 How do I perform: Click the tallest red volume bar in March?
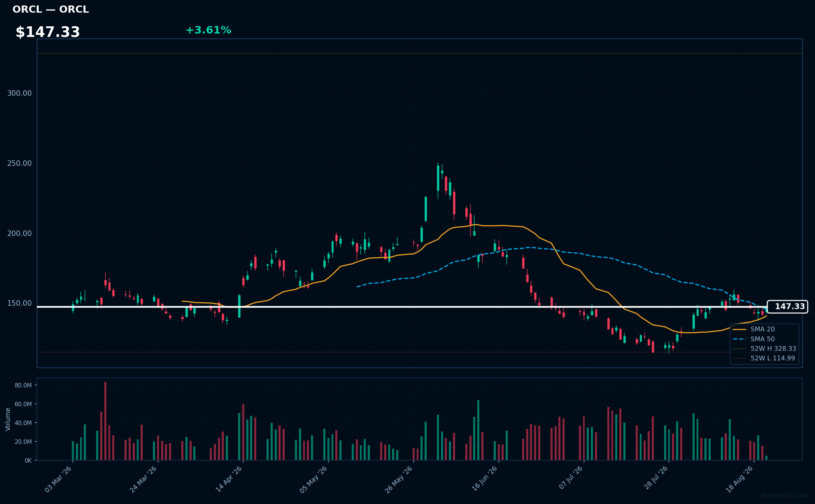pos(105,421)
